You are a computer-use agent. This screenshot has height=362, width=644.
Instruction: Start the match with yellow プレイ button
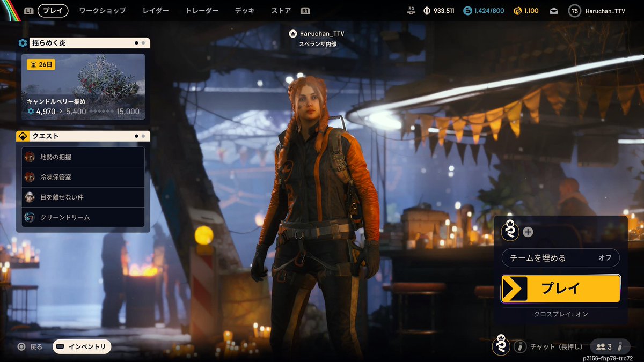561,289
